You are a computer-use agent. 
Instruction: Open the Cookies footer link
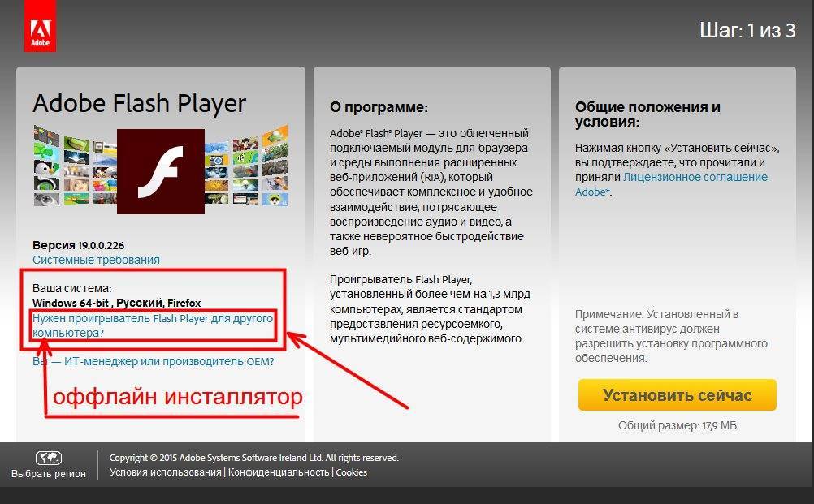tap(352, 472)
